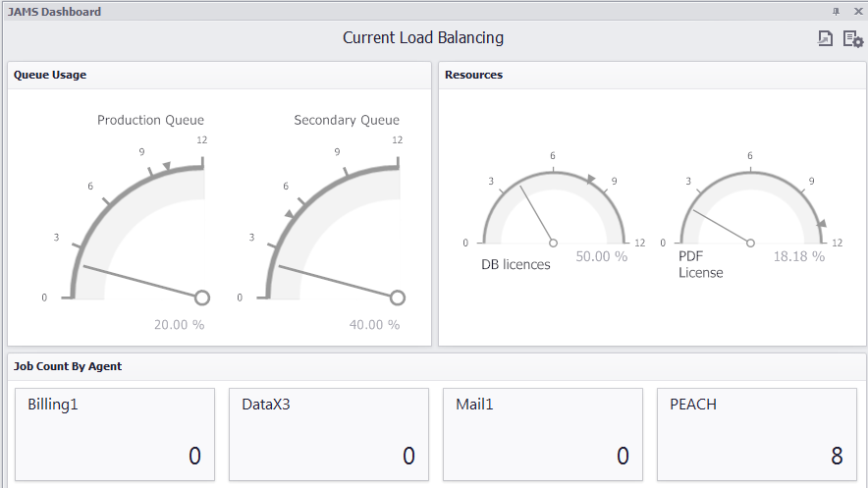
Task: Select the DataX3 agent card
Action: coord(329,434)
